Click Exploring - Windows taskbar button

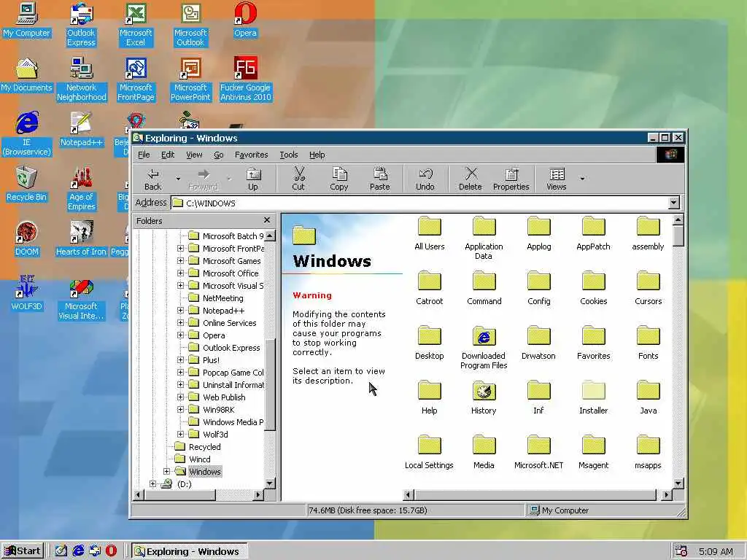(189, 551)
